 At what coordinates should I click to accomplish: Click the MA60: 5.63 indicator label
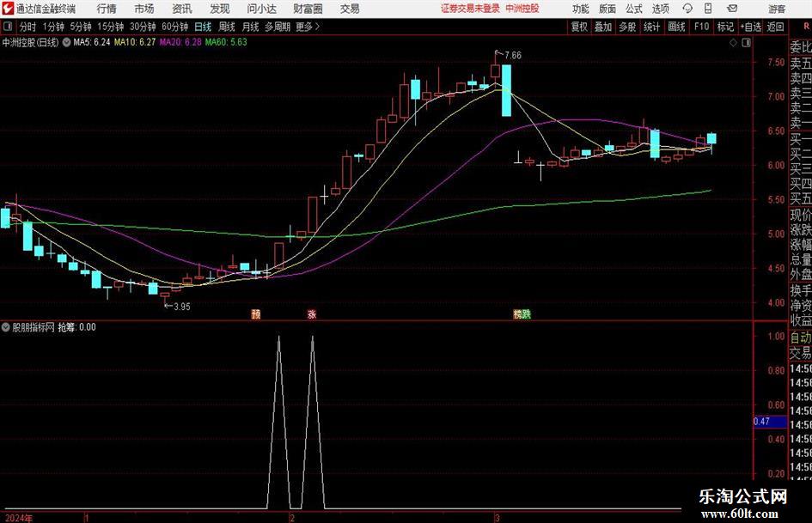(x=226, y=42)
